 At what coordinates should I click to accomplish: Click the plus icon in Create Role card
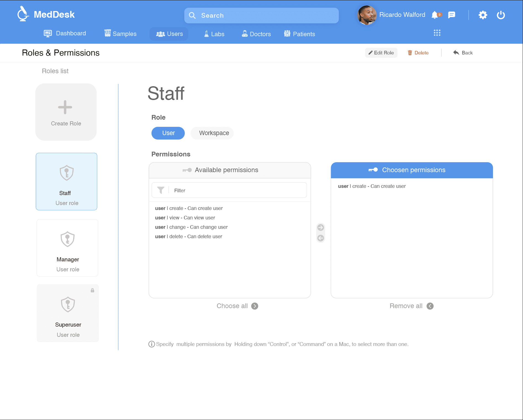coord(65,107)
